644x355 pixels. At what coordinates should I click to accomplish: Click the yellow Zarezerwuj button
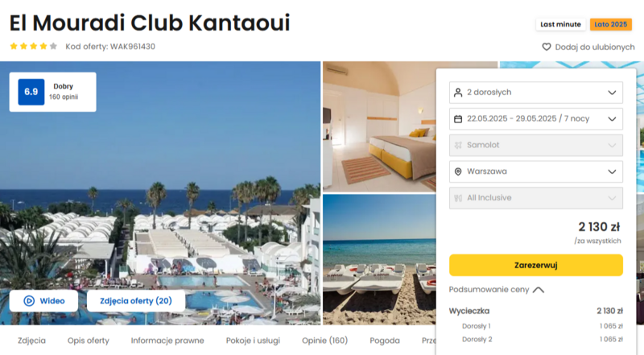[536, 265]
